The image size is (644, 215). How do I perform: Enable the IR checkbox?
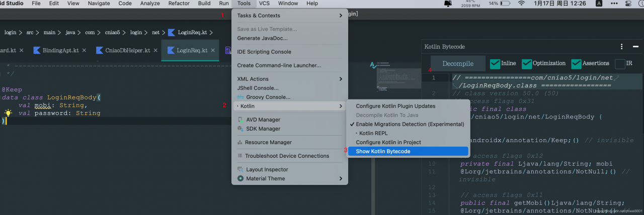click(x=620, y=64)
